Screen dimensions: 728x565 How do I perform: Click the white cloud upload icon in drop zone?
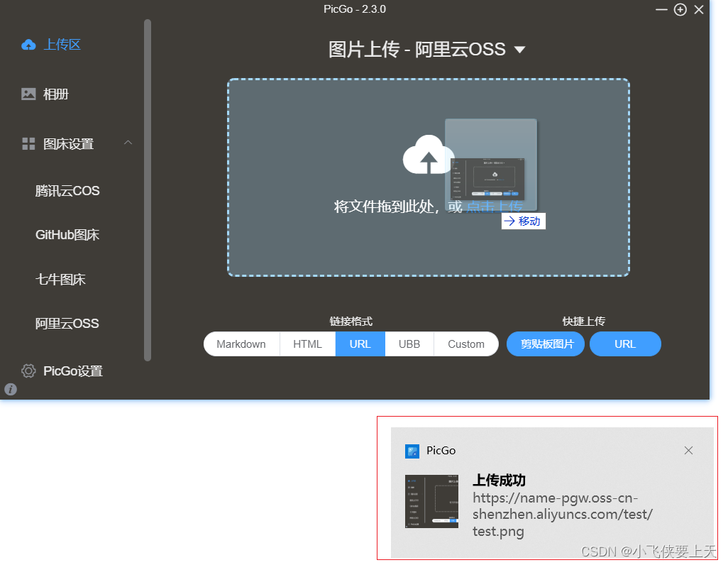coord(427,155)
